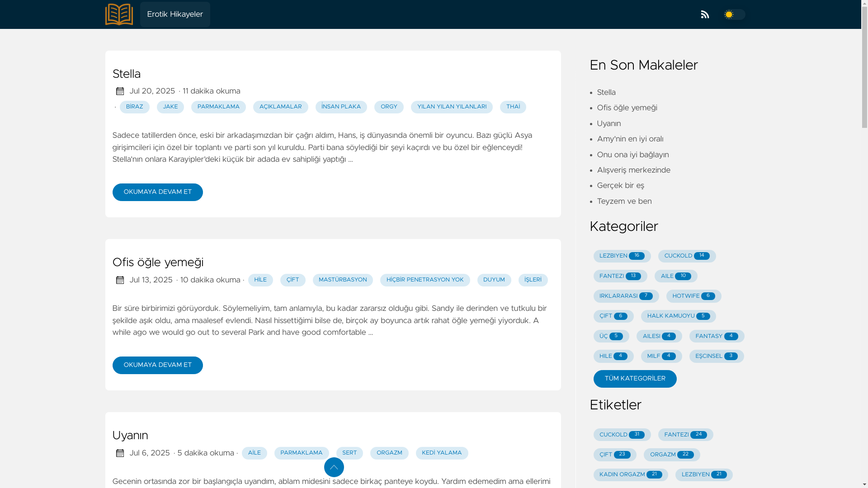This screenshot has width=868, height=488.
Task: Open FANTEZI 24 tag under Etiketler
Action: [x=685, y=435]
